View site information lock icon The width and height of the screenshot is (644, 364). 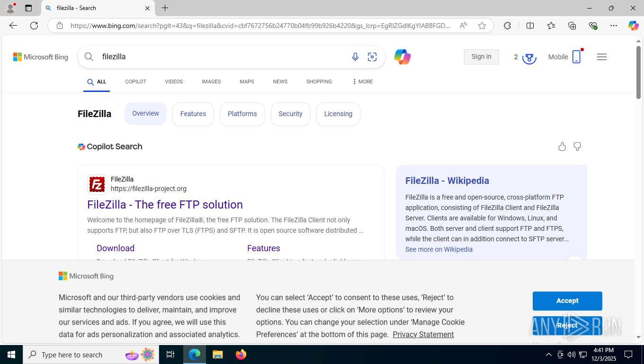60,26
